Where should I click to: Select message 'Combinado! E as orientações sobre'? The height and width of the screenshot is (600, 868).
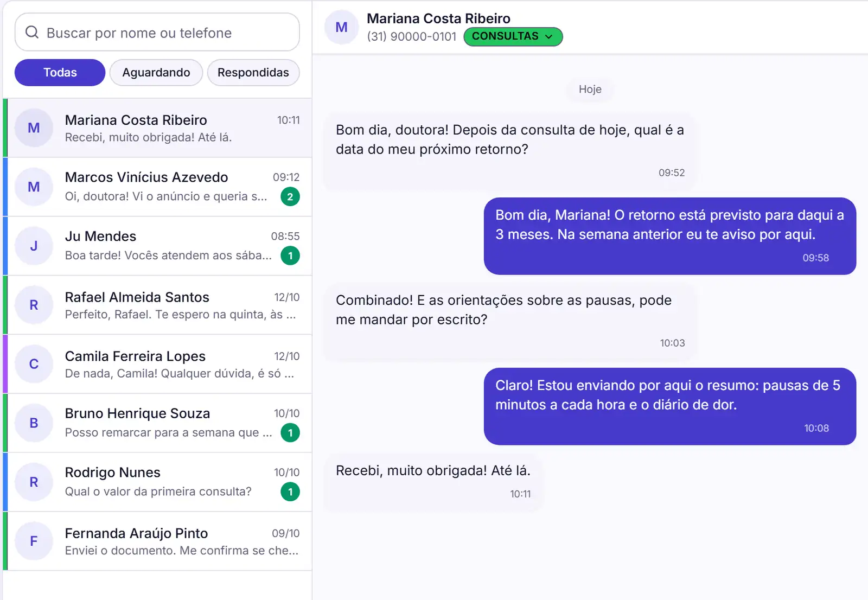tap(510, 321)
